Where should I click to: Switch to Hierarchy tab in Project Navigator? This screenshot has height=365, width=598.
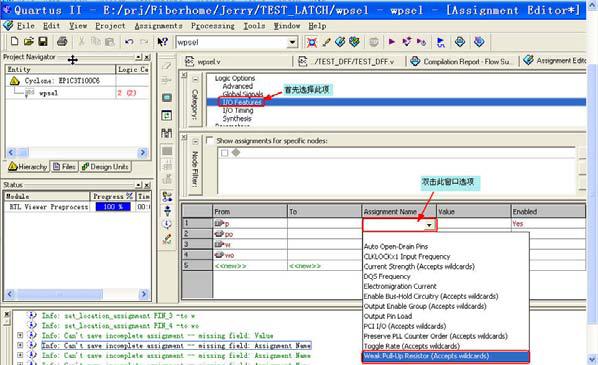click(28, 167)
